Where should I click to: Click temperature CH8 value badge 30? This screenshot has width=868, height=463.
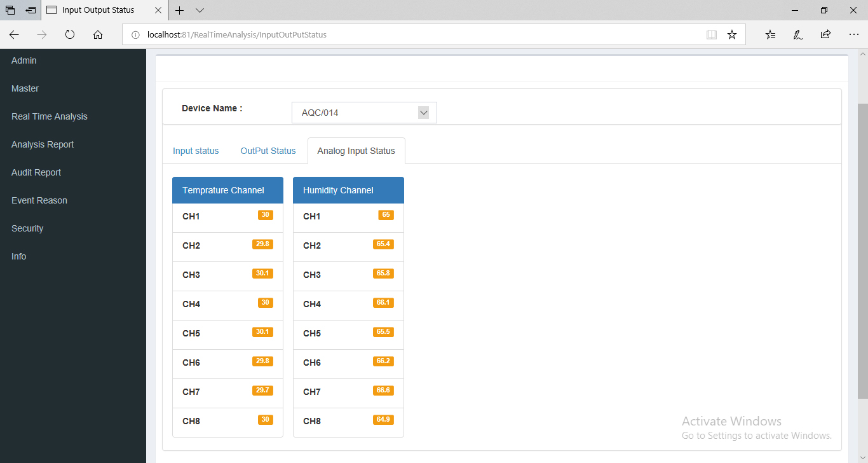pos(266,420)
